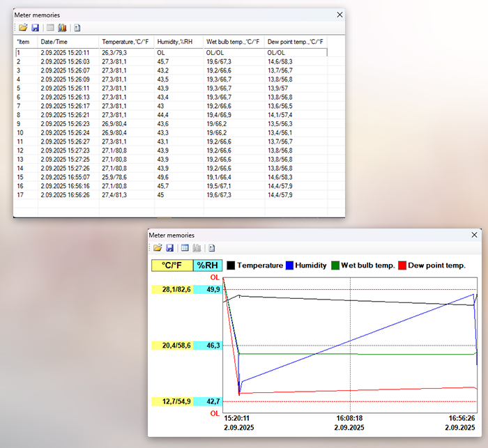Image resolution: width=488 pixels, height=448 pixels.
Task: Click report document icon in graph window
Action: click(x=211, y=247)
